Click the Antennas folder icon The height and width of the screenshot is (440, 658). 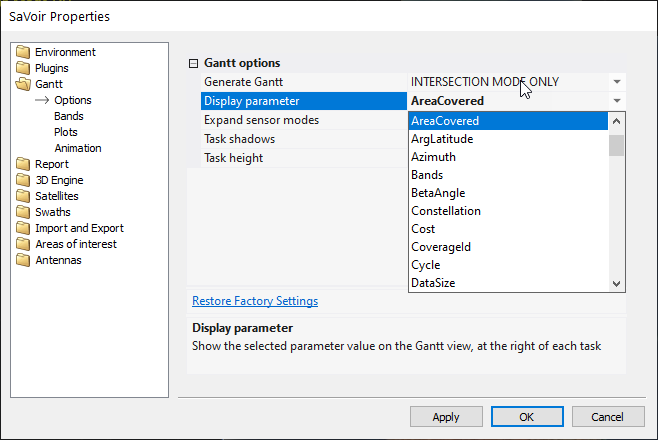(x=24, y=260)
